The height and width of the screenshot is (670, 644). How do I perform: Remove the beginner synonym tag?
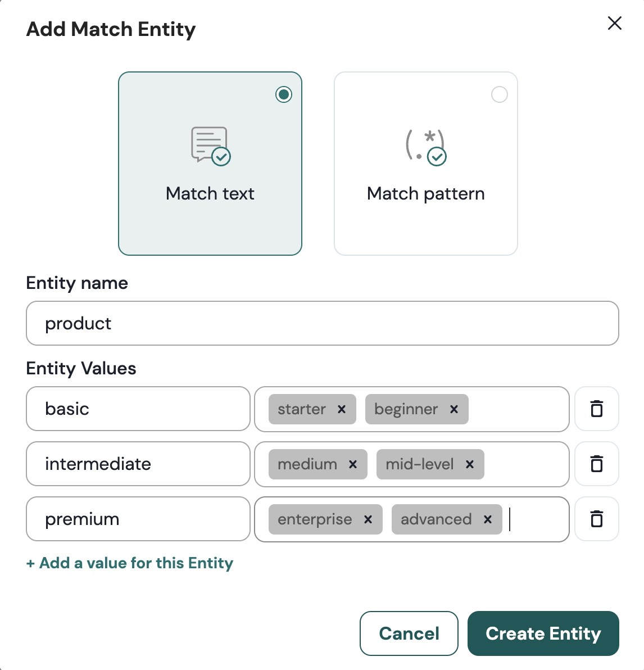coord(454,410)
